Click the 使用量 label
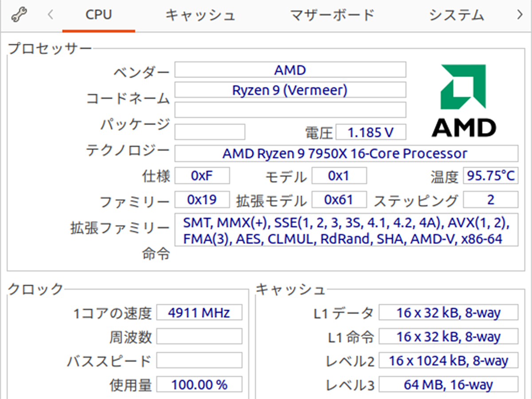This screenshot has height=399, width=532. point(131,385)
